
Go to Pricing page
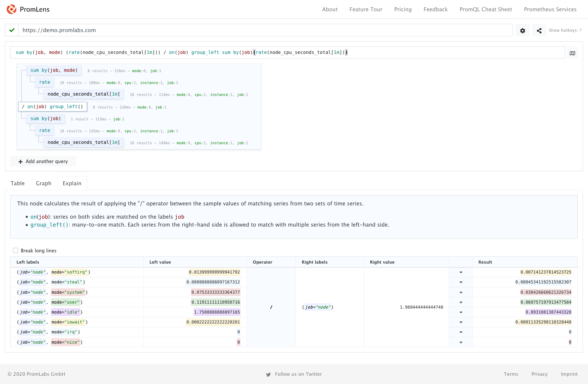point(403,9)
